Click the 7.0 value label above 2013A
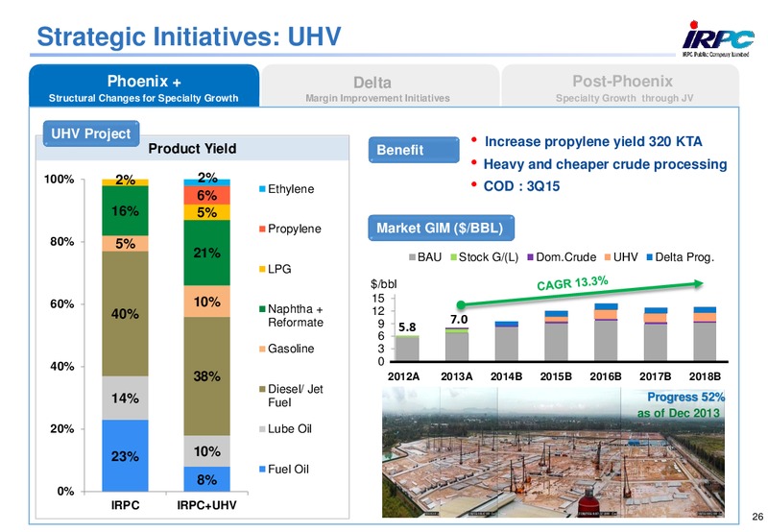Image resolution: width=768 pixels, height=532 pixels. point(459,320)
